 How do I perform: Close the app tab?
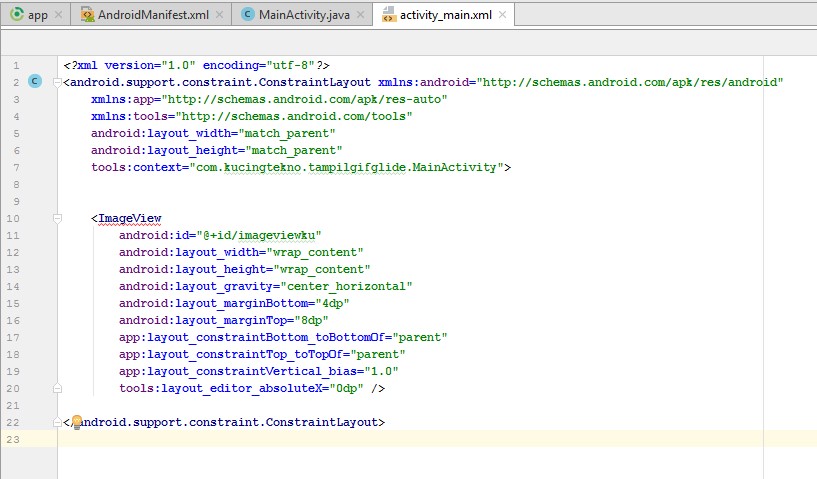click(x=58, y=15)
